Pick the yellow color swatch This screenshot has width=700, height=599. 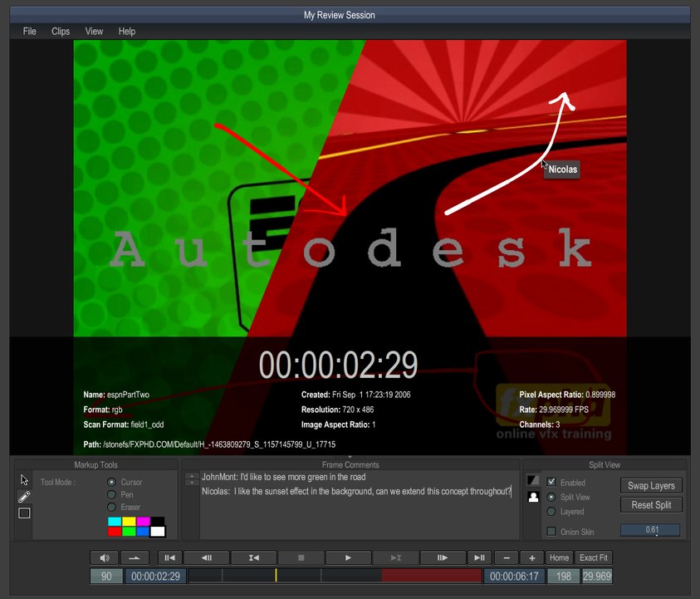point(129,521)
